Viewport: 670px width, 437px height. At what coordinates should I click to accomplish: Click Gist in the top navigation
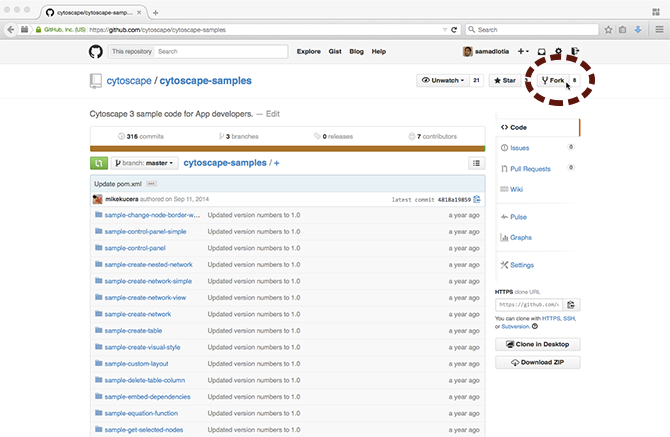tap(335, 51)
